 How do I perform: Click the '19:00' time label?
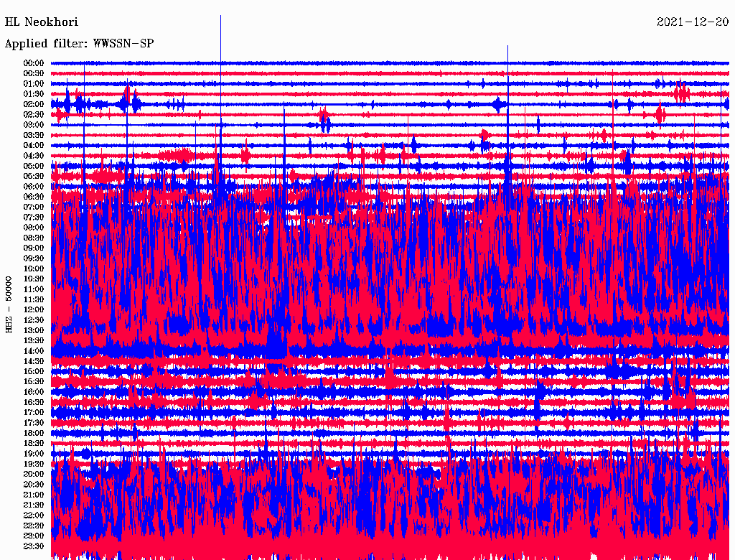(x=34, y=454)
